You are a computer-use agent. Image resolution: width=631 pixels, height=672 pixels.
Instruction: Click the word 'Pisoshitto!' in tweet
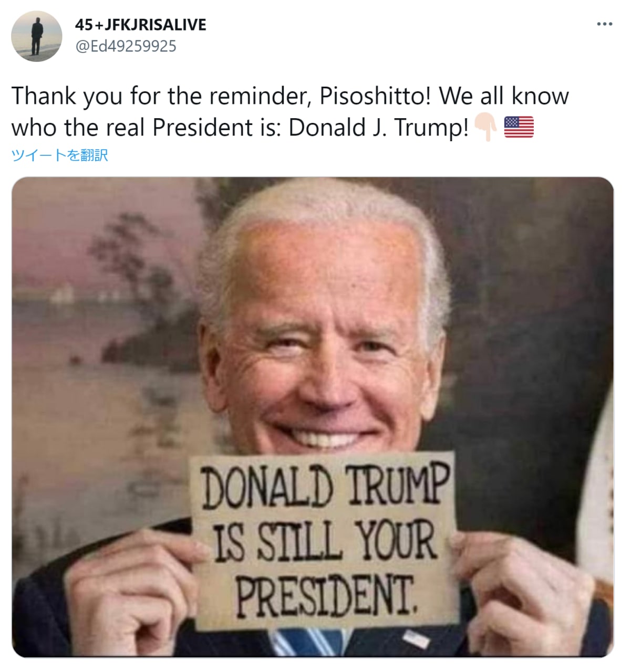(x=375, y=96)
